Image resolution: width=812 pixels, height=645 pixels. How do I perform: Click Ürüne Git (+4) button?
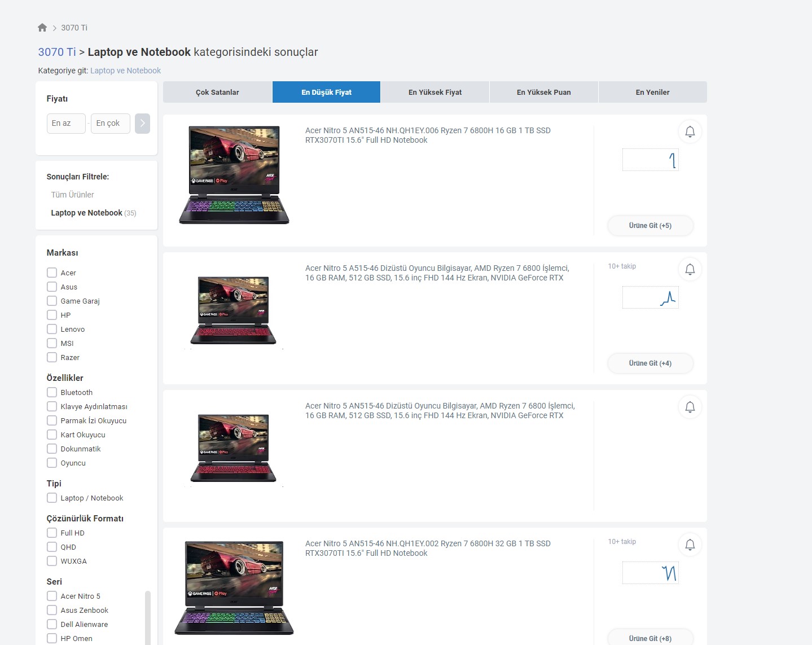pyautogui.click(x=650, y=363)
